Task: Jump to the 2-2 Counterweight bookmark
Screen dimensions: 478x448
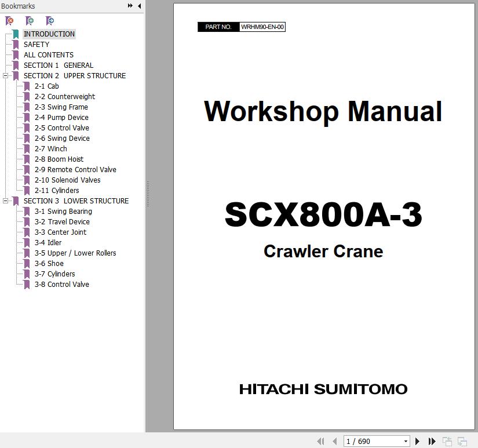Action: pyautogui.click(x=65, y=97)
